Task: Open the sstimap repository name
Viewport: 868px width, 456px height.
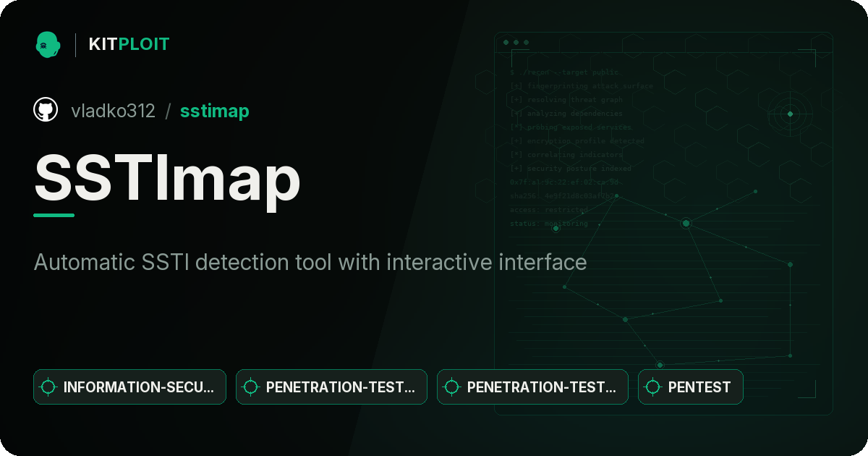Action: tap(215, 111)
